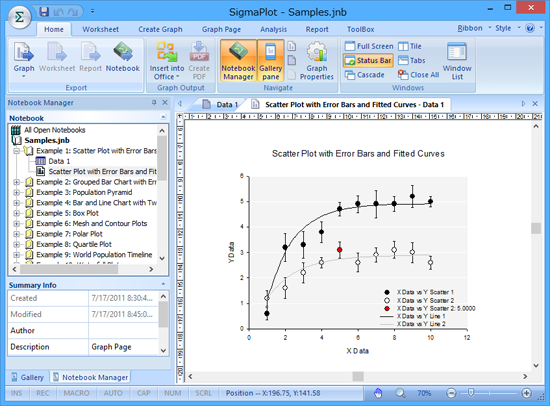This screenshot has height=406, width=550.
Task: Cascade the open windows
Action: [x=364, y=75]
